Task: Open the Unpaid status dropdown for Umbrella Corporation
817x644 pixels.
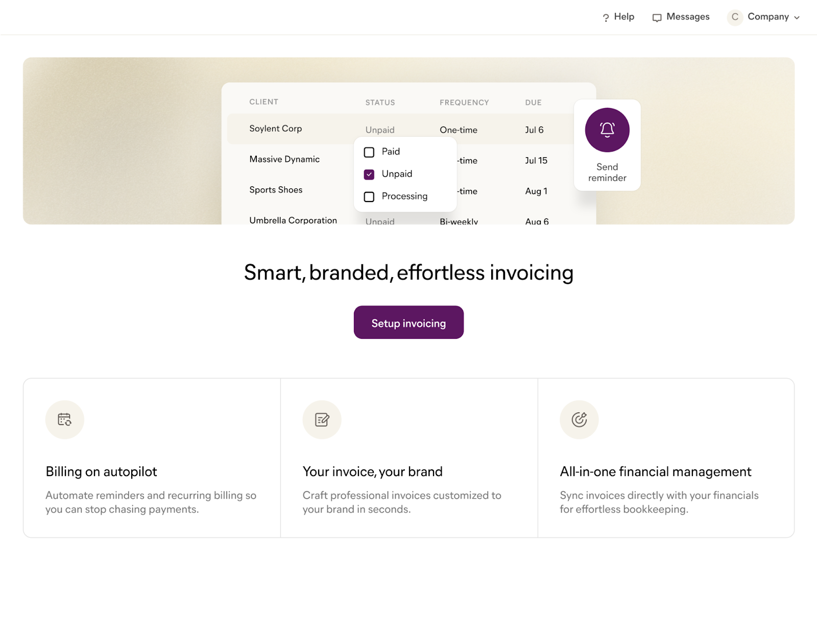Action: [380, 221]
